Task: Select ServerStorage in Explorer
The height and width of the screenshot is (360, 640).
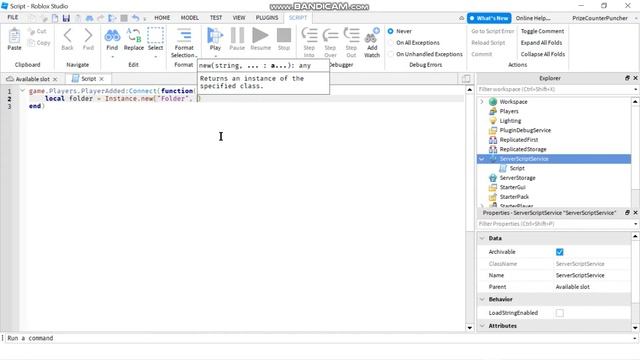Action: click(517, 178)
